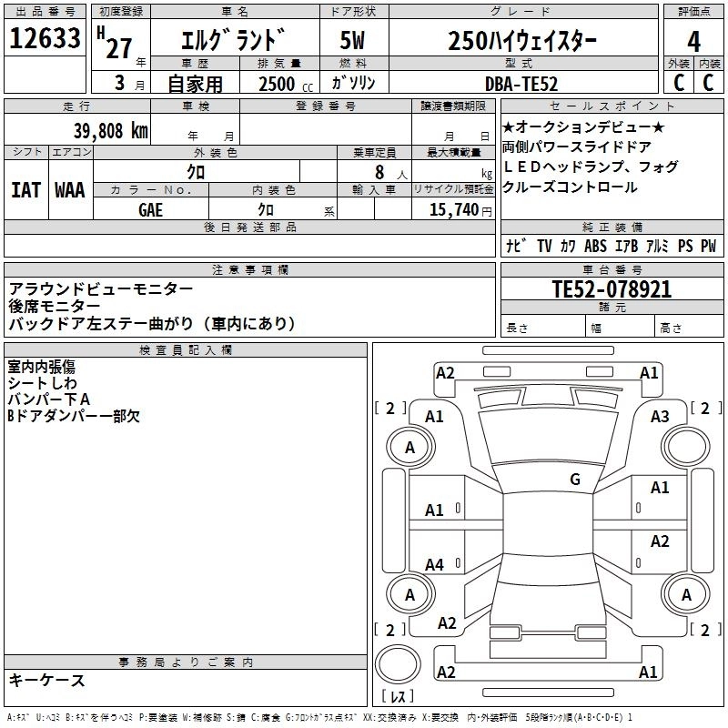This screenshot has height=728, width=728.
Task: Click the PW power window code
Action: pyautogui.click(x=708, y=246)
